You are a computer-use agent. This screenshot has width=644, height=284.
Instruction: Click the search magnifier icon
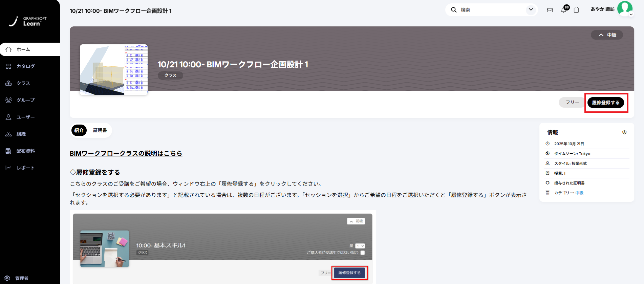(454, 10)
